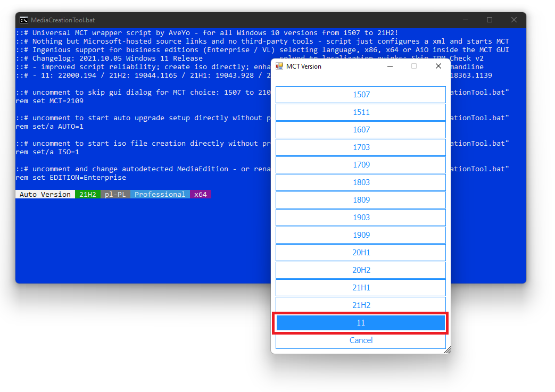Click the 'rem set MCT=2109' line
The image size is (555, 392).
50,101
